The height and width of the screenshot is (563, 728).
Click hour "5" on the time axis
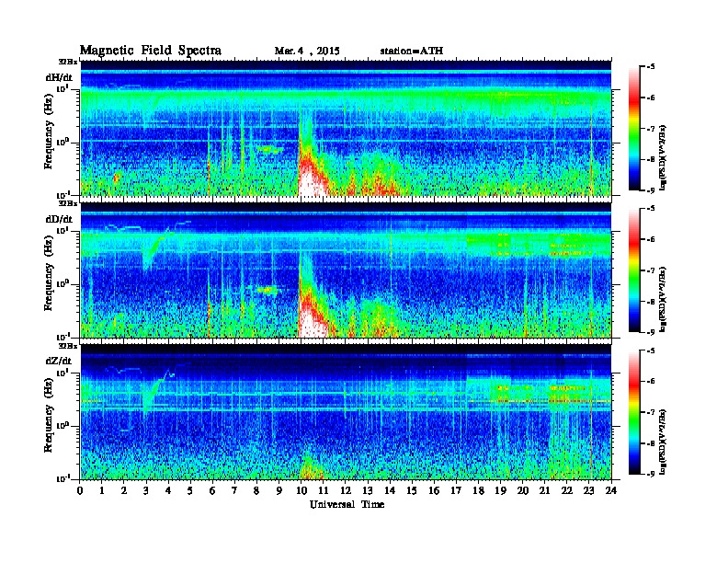click(191, 491)
